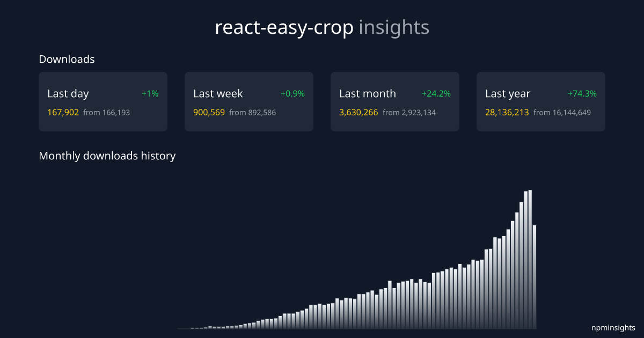Click the Downloads section heading
644x338 pixels.
coord(67,60)
